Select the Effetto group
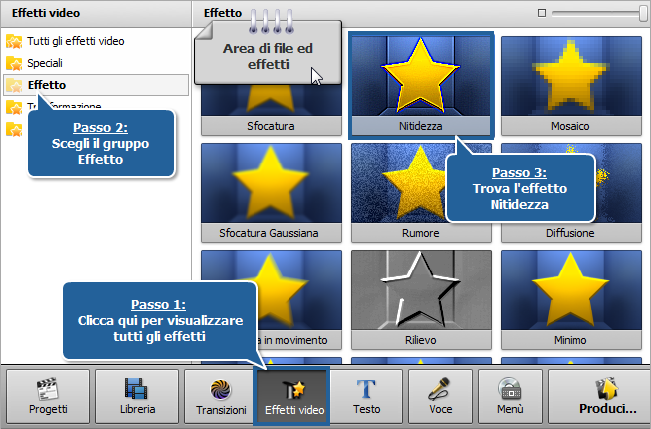The width and height of the screenshot is (651, 429). 96,85
